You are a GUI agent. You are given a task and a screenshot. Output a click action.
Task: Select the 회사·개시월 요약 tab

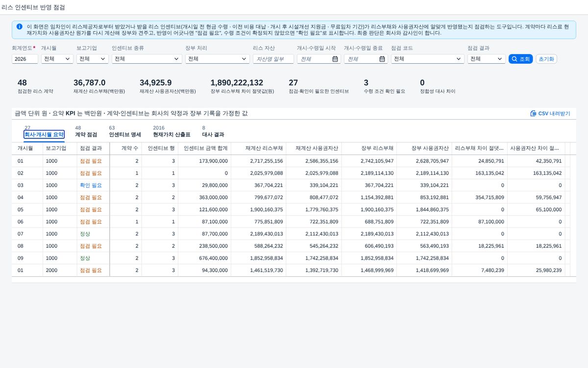44,134
